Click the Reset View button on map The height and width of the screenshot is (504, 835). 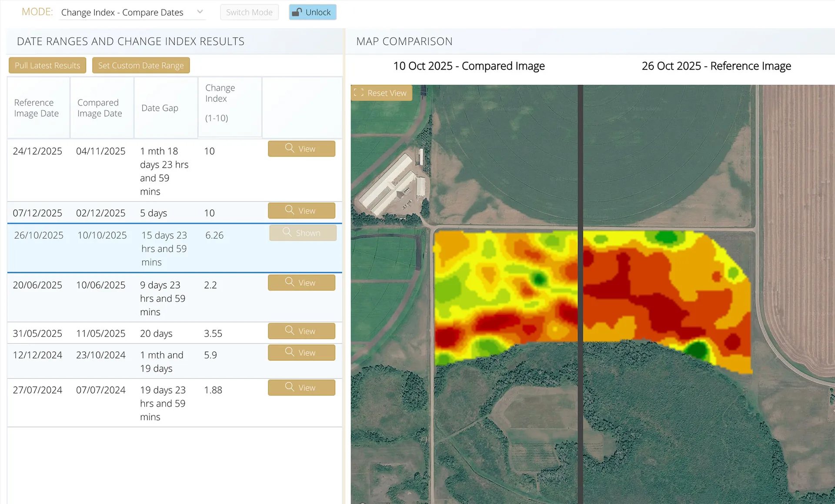381,93
